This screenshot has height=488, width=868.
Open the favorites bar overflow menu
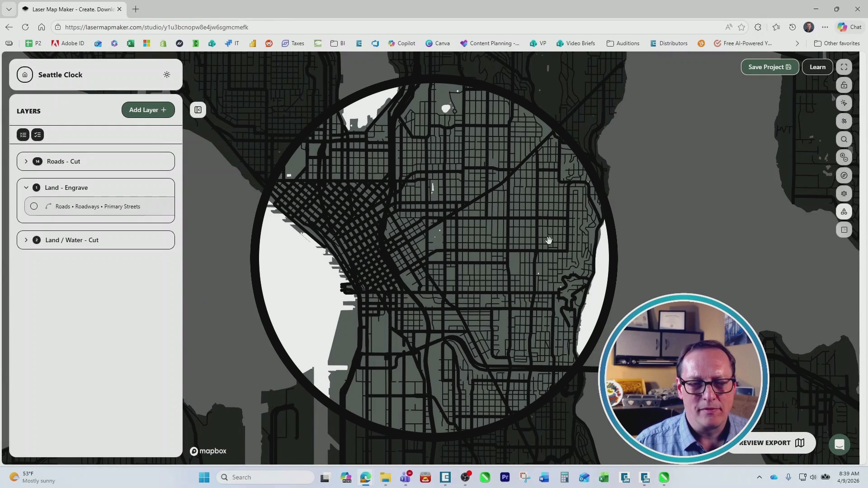797,43
